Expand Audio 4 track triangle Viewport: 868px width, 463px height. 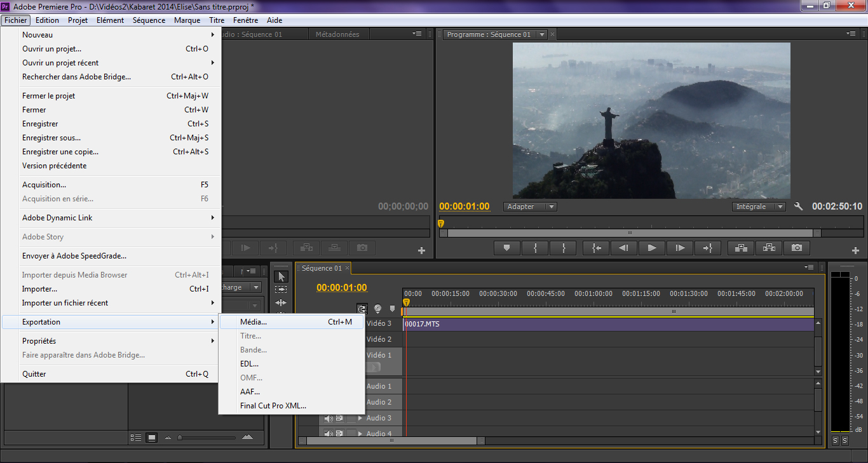[x=361, y=433]
